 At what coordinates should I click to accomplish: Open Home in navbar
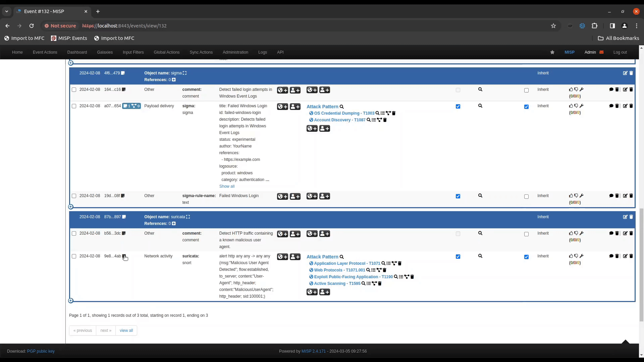17,52
